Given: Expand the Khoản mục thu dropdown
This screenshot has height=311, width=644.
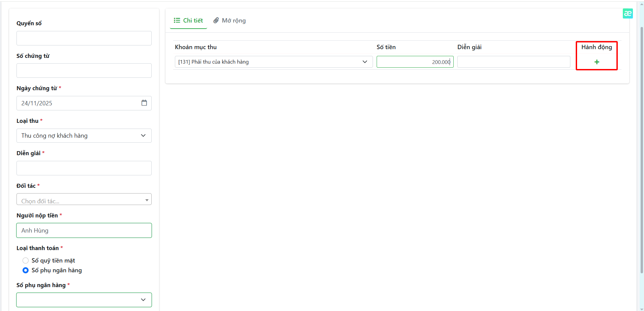Looking at the screenshot, I should pos(273,62).
